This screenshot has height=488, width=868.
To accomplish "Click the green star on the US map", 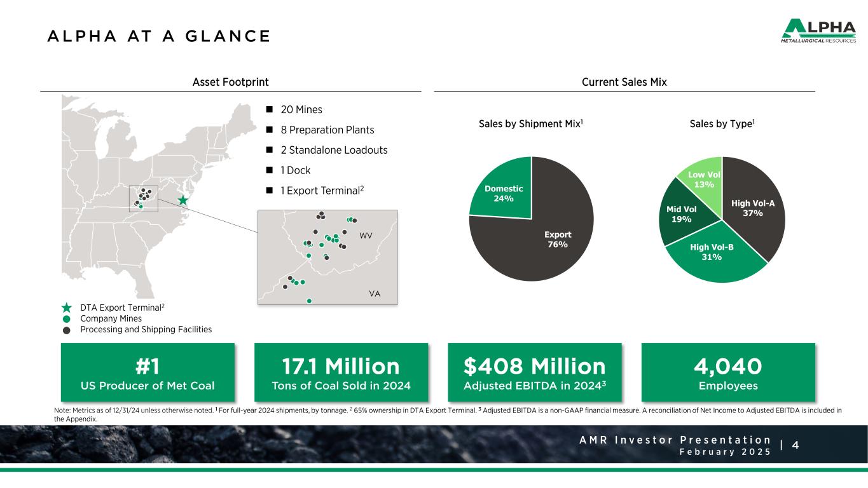I will click(183, 200).
